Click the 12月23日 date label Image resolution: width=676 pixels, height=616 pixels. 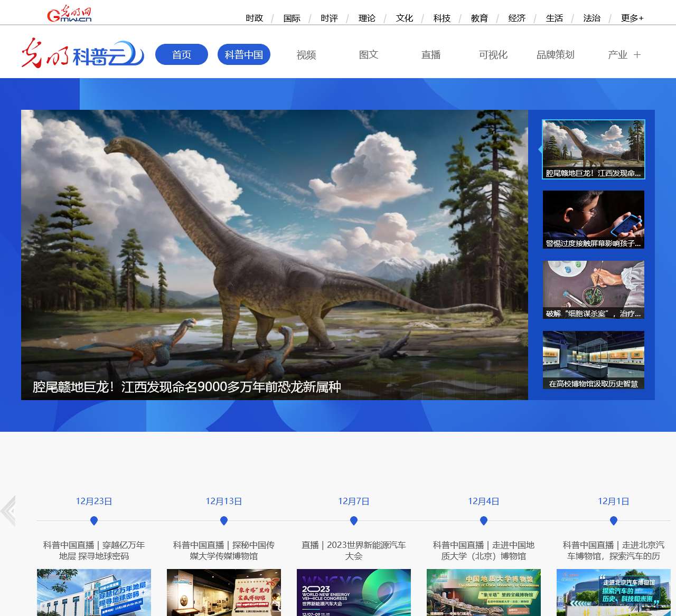point(94,501)
